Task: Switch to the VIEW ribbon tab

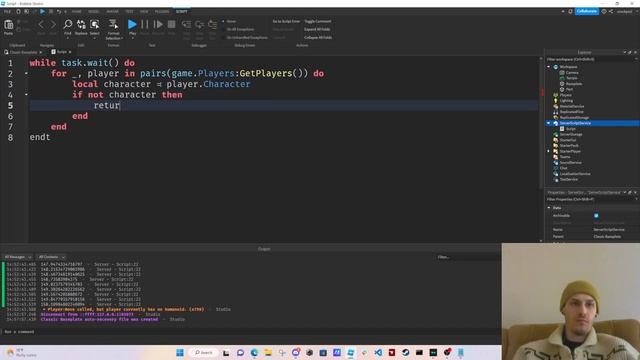Action: (x=144, y=11)
